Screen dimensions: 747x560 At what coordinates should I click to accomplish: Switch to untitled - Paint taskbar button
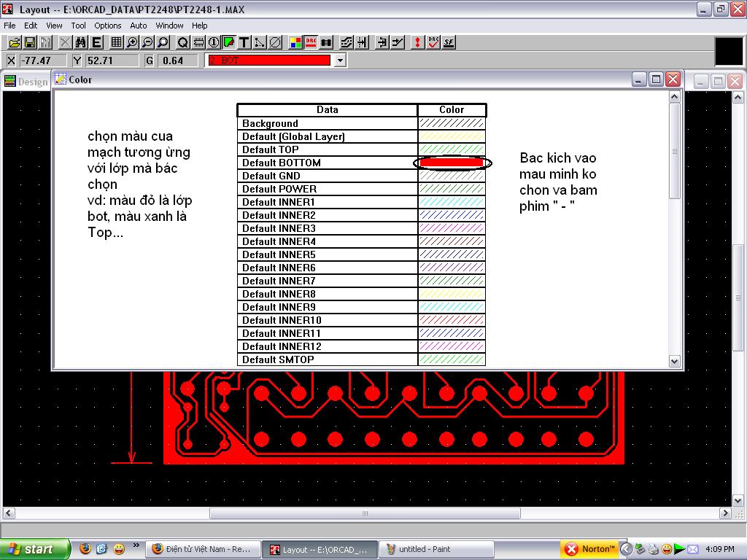pyautogui.click(x=436, y=549)
